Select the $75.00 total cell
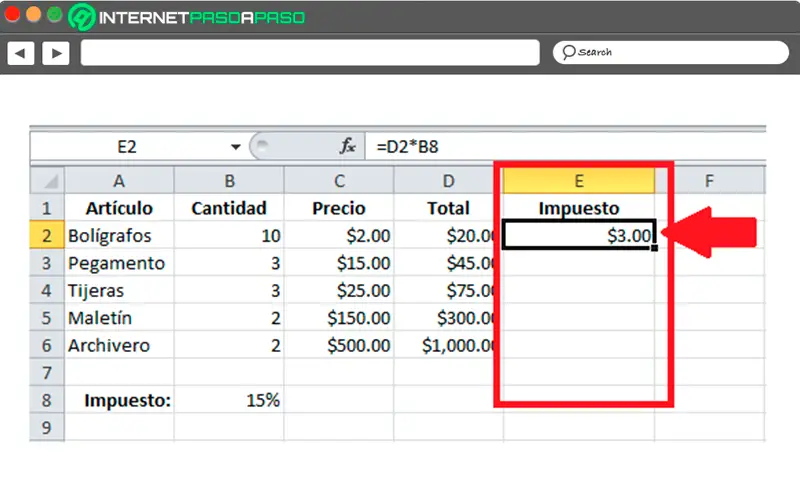The height and width of the screenshot is (500, 800). click(448, 290)
